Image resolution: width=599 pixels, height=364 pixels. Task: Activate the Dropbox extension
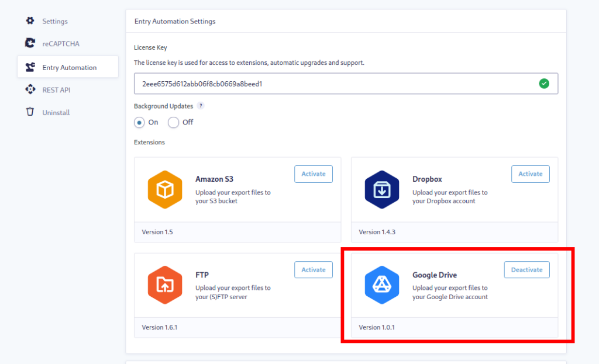pos(530,174)
